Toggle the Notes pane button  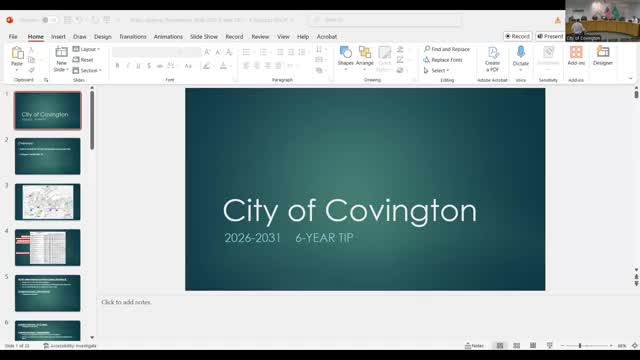pos(474,346)
